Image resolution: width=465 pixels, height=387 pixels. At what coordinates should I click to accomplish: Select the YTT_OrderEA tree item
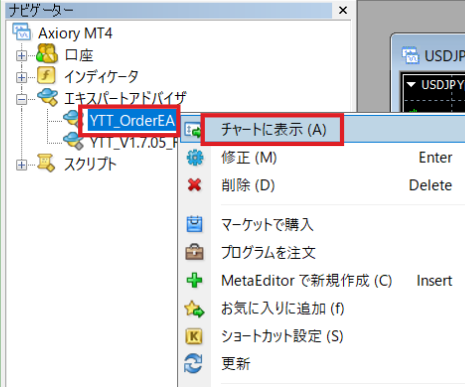(132, 120)
